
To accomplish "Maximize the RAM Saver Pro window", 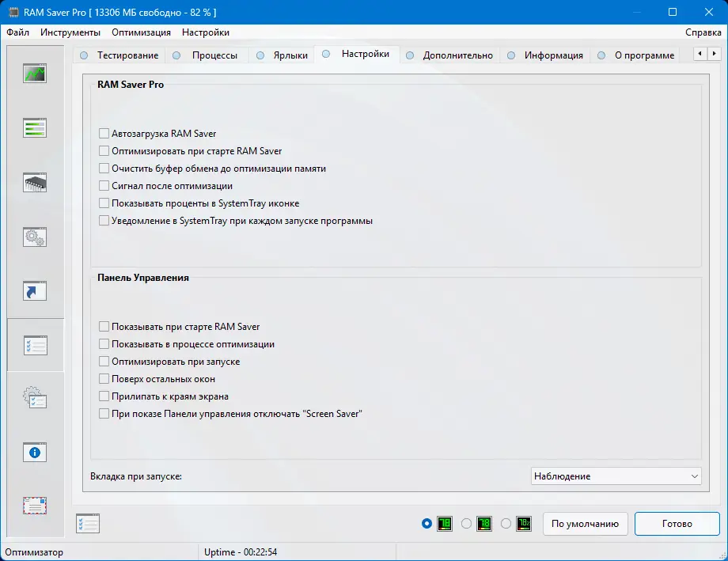I will tap(673, 12).
